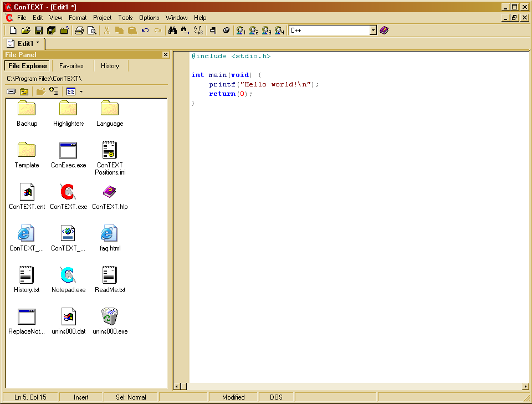Viewport: 532px width, 404px height.
Task: Open Replace with the A-to-B icon
Action: pyautogui.click(x=198, y=30)
